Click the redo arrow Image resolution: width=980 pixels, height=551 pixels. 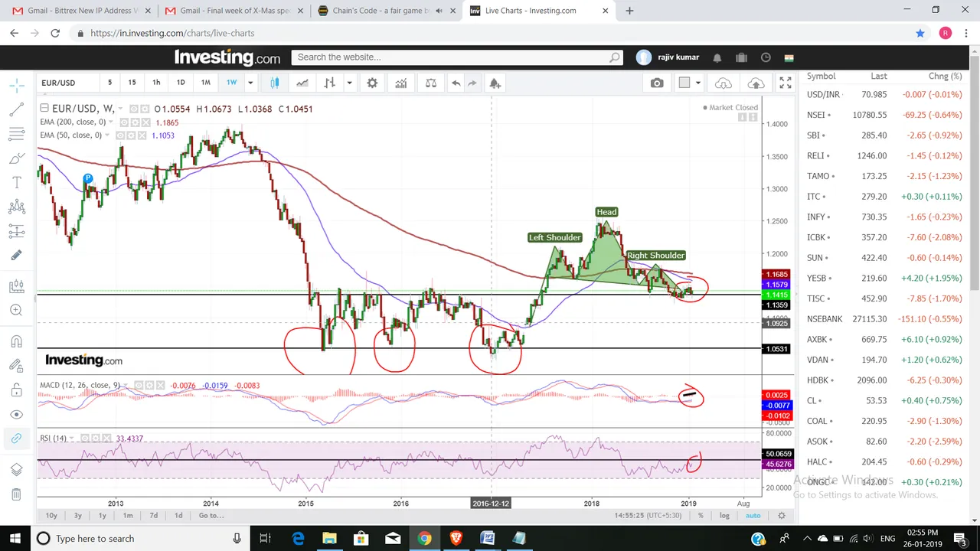472,83
